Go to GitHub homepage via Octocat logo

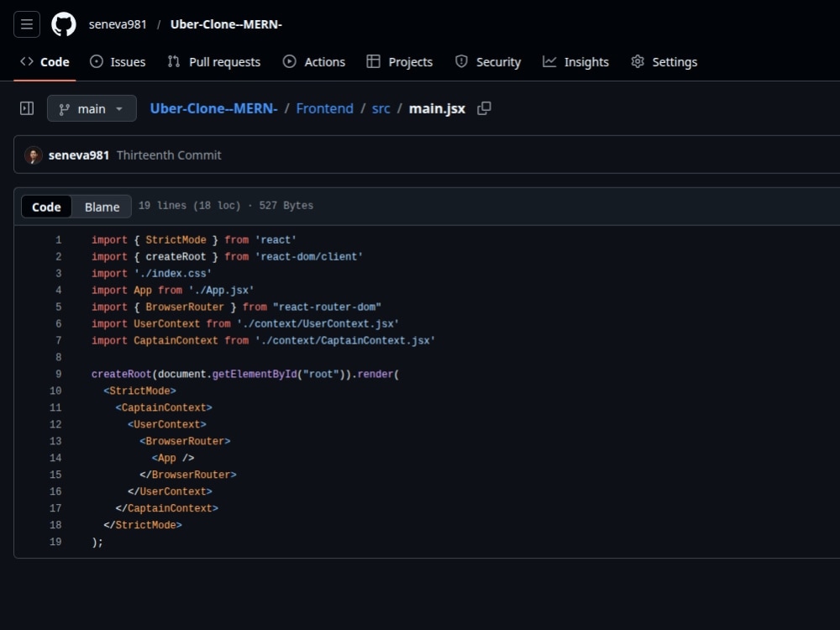point(63,24)
